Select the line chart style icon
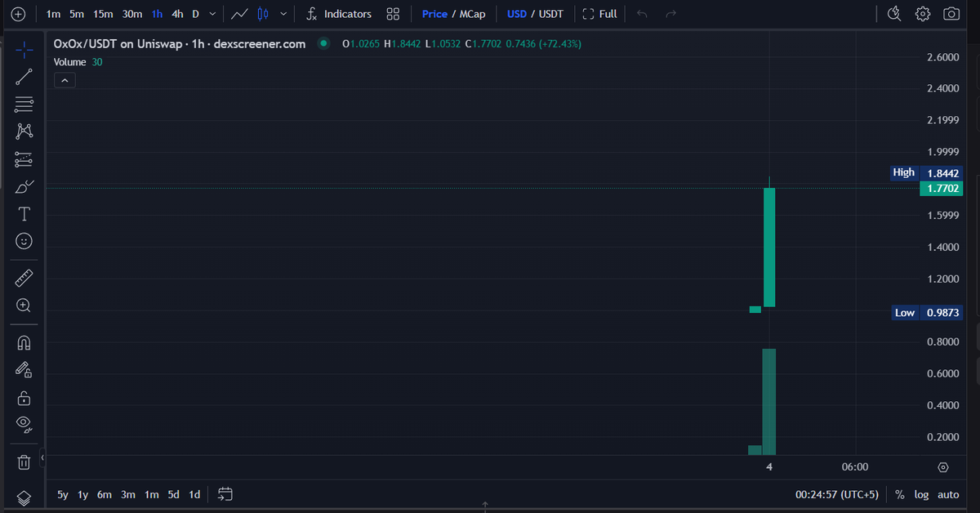This screenshot has height=513, width=980. point(240,14)
